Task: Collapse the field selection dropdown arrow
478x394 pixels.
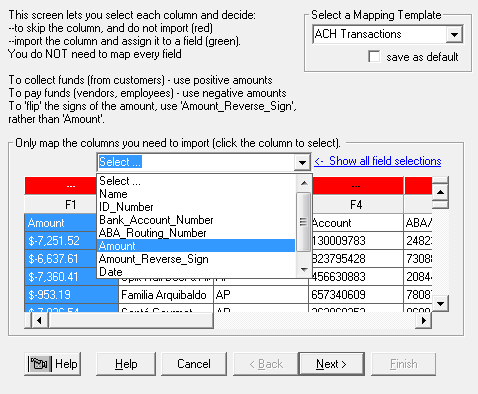Action: [x=302, y=162]
